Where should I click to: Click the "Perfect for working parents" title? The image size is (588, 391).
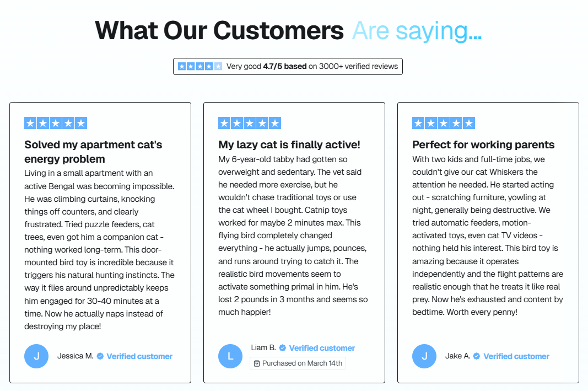click(x=483, y=144)
